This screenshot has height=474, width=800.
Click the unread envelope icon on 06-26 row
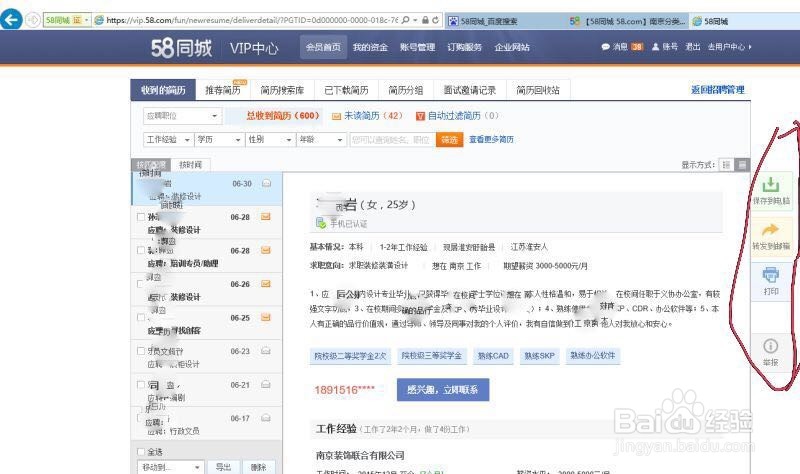266,284
